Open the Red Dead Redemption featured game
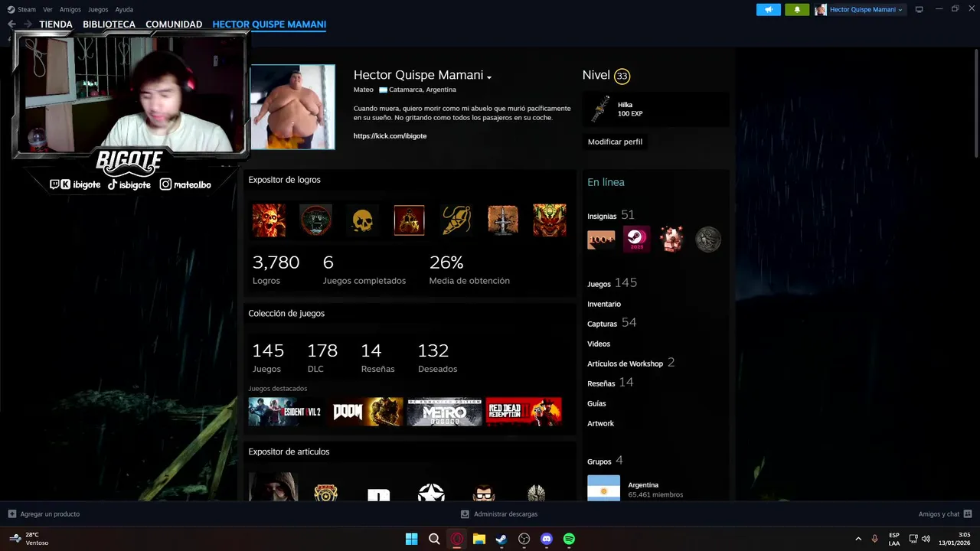This screenshot has height=551, width=980. tap(524, 412)
